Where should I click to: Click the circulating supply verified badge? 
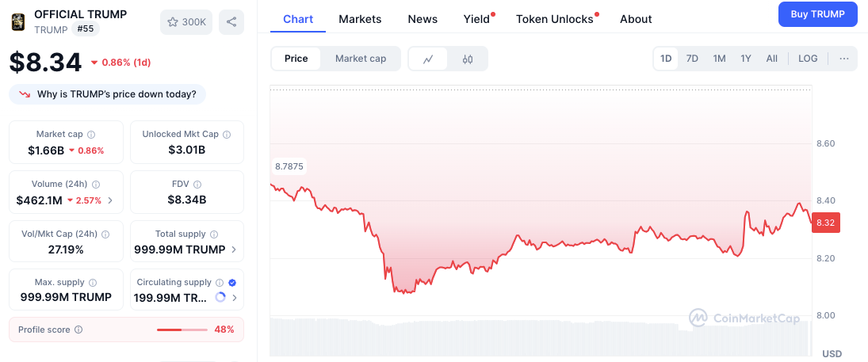tap(232, 282)
